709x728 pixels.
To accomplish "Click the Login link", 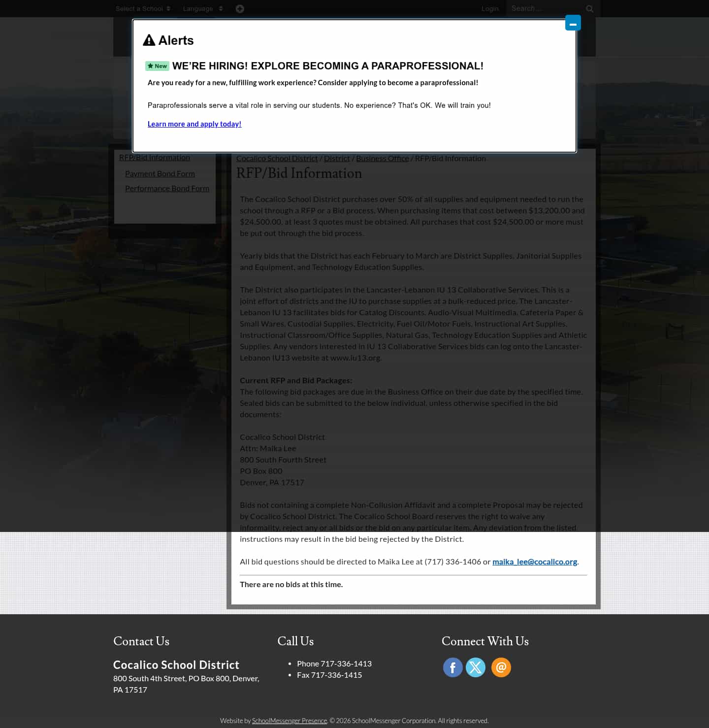I will [x=490, y=9].
